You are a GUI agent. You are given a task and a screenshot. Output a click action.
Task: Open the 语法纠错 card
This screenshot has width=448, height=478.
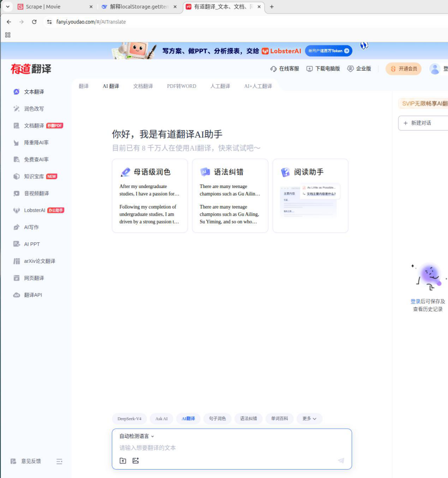click(x=230, y=196)
